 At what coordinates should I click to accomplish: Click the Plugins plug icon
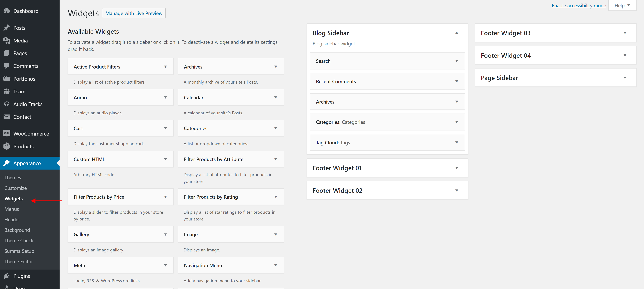pos(7,276)
